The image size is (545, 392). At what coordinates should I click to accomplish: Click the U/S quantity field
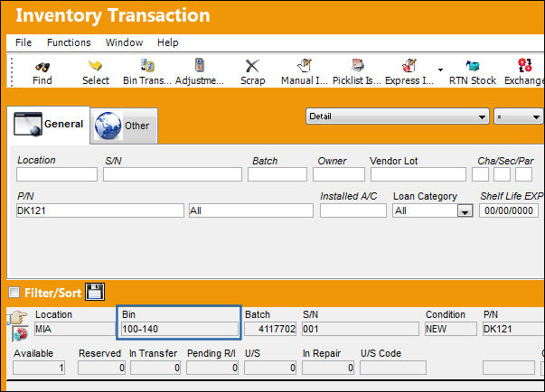270,368
